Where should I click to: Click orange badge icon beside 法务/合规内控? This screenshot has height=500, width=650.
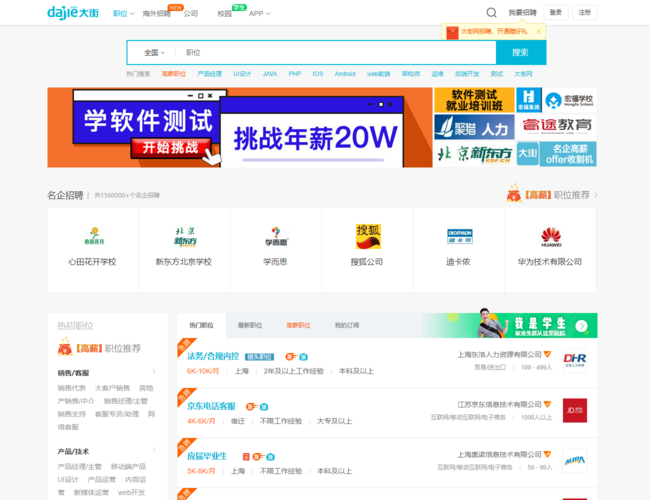(291, 357)
